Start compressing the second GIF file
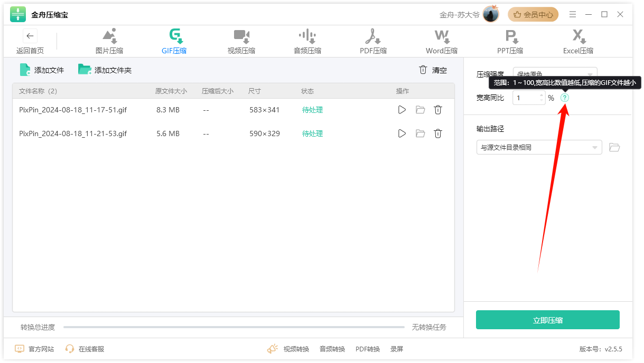Viewport: 644px width, 363px height. pos(402,133)
